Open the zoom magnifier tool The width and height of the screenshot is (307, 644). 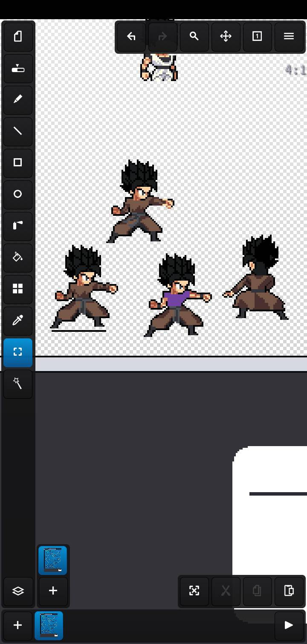(194, 37)
